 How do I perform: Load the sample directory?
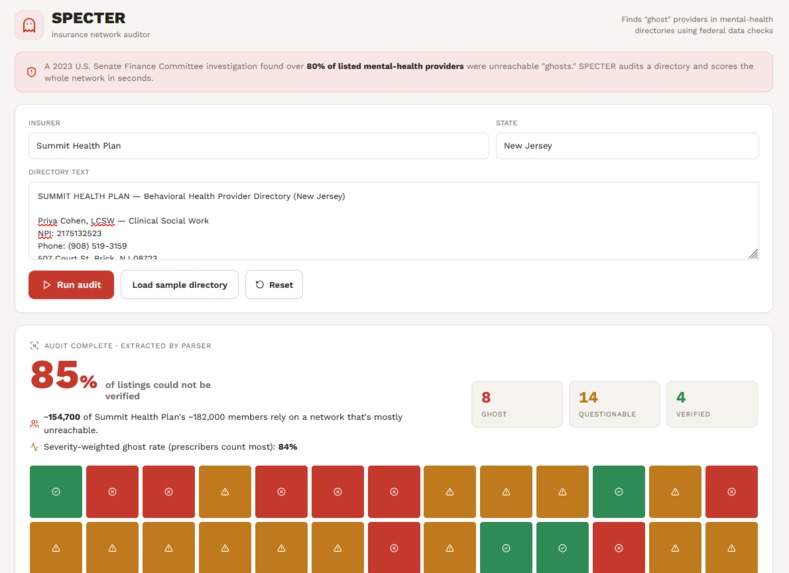tap(180, 285)
